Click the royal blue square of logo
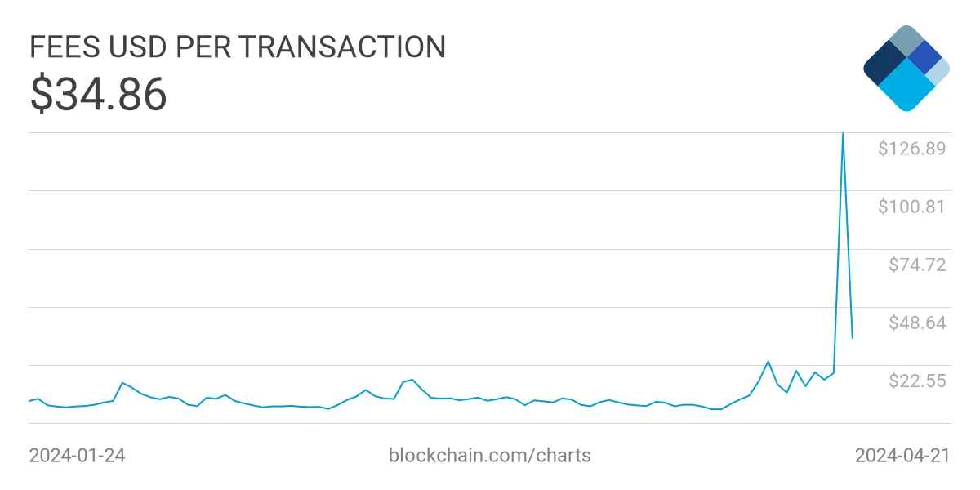Viewport: 980px width, 490px height. point(924,56)
